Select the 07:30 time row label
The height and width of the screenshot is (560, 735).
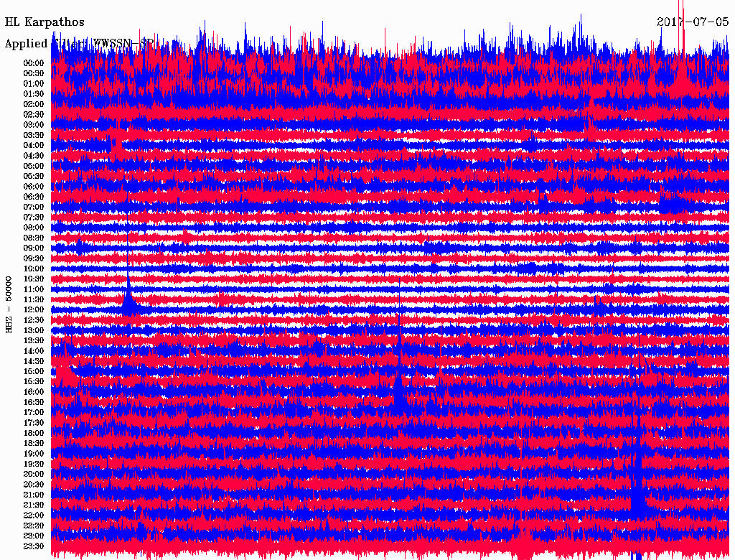coord(34,218)
